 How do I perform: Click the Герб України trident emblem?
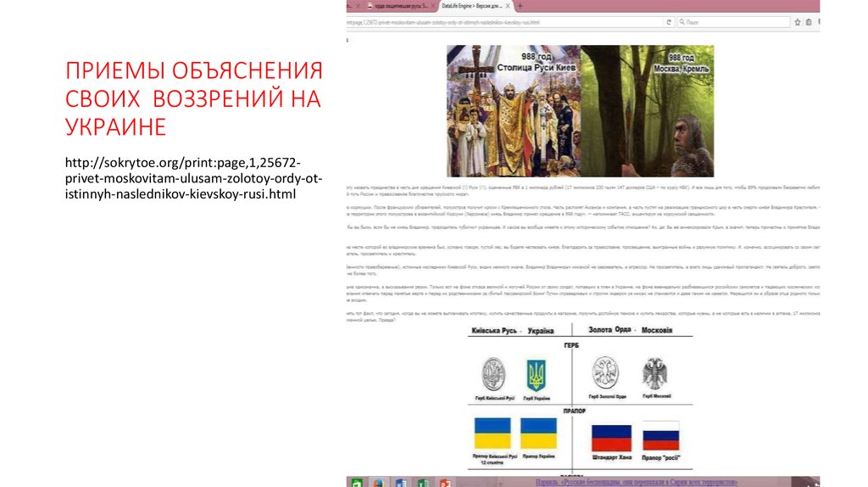click(536, 376)
